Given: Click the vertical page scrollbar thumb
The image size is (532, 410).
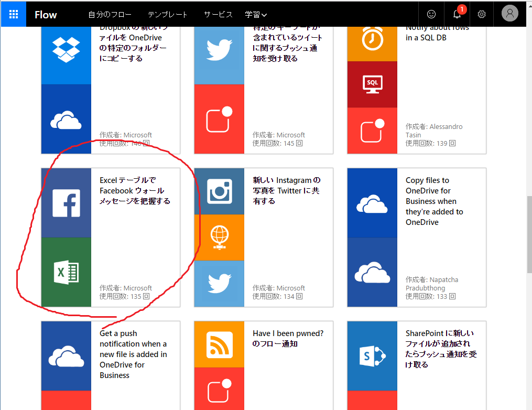Looking at the screenshot, I should (529, 234).
